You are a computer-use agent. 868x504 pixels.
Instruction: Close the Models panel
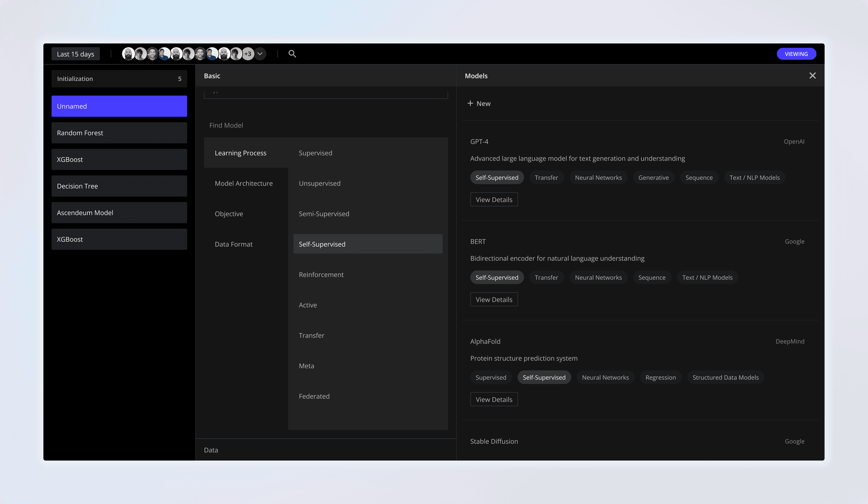(x=812, y=75)
